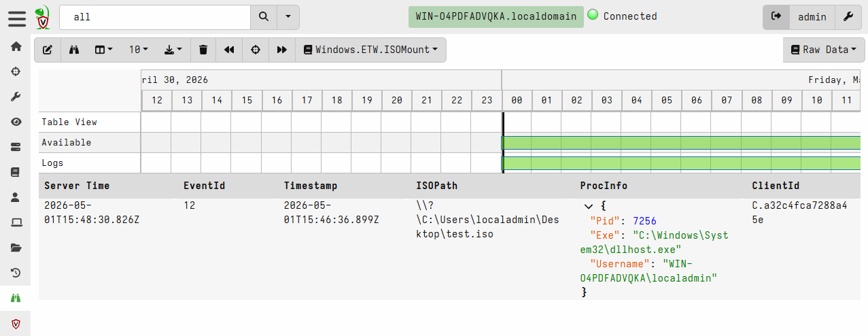Collapse the ProcInfo JSON object

588,205
